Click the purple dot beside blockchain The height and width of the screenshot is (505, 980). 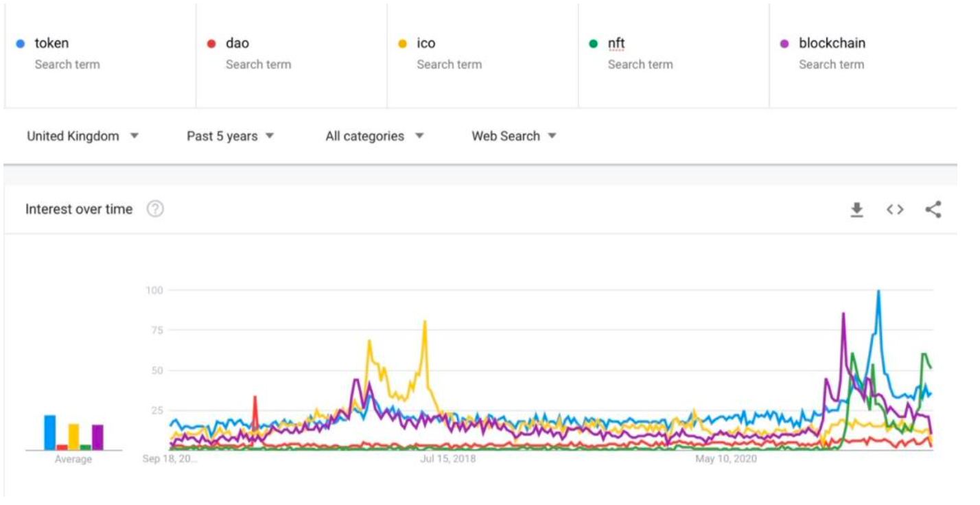pyautogui.click(x=784, y=44)
